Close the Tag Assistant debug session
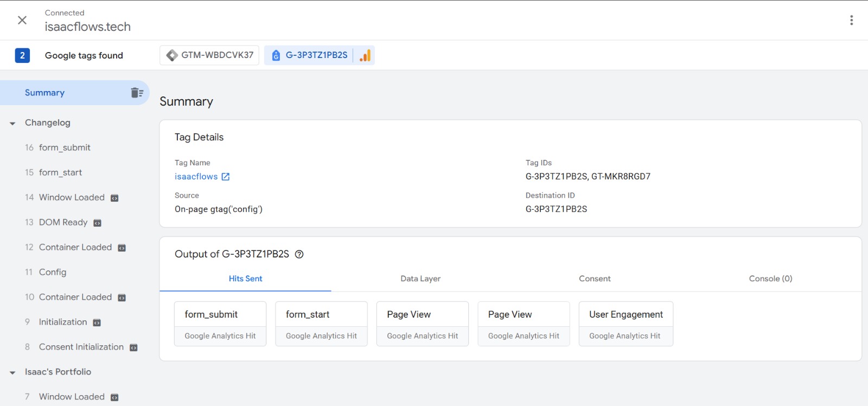This screenshot has width=868, height=406. 22,20
